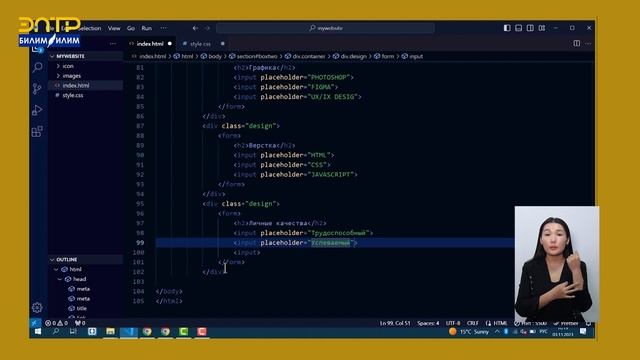Click the remote window status bar icon
Screen dimensions: 640x360
point(35,323)
